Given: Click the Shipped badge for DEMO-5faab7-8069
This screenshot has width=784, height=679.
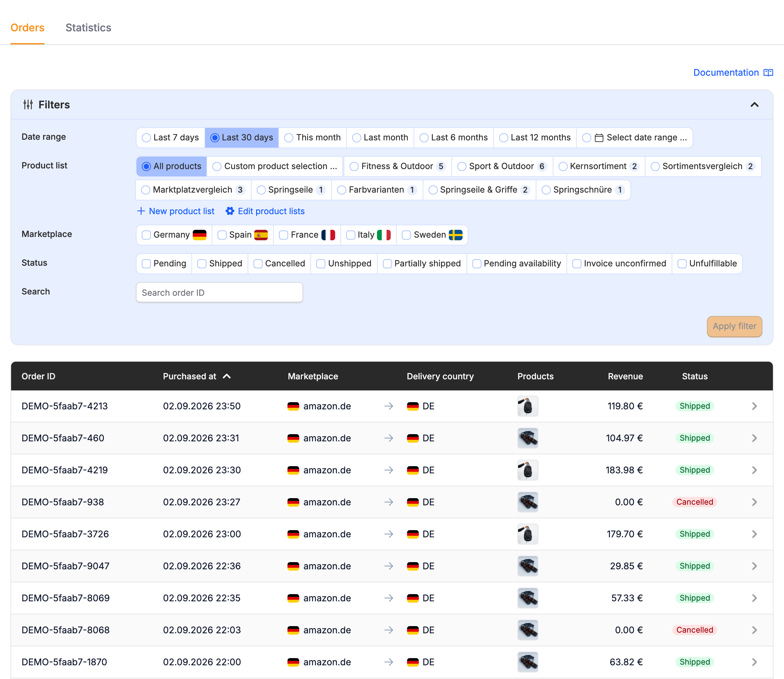Looking at the screenshot, I should tap(694, 598).
